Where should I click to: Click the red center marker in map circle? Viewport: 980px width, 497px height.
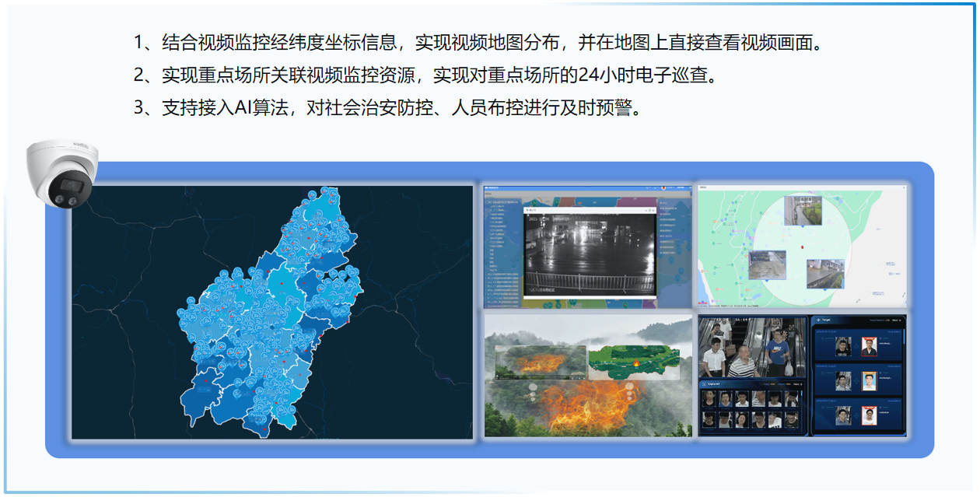coord(801,247)
